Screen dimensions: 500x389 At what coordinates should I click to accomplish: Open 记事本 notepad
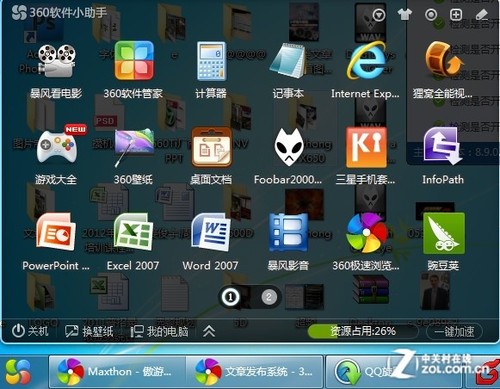pos(288,61)
